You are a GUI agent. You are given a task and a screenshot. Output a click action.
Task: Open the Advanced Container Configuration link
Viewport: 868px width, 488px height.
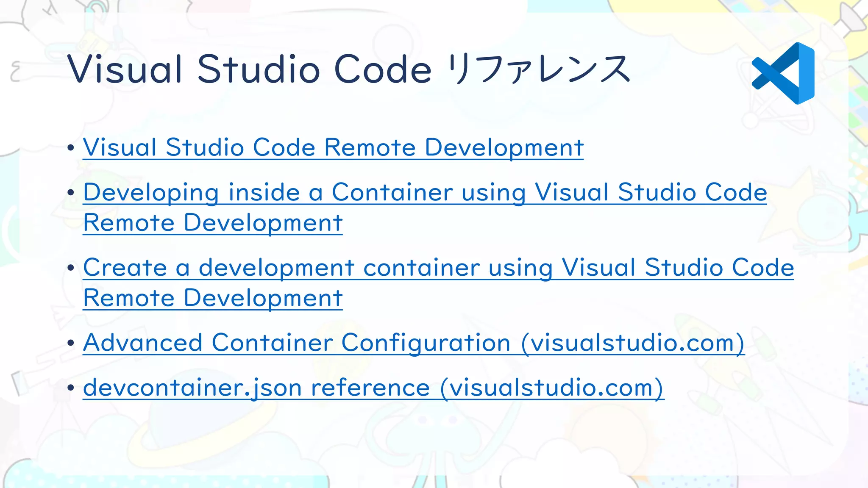414,342
